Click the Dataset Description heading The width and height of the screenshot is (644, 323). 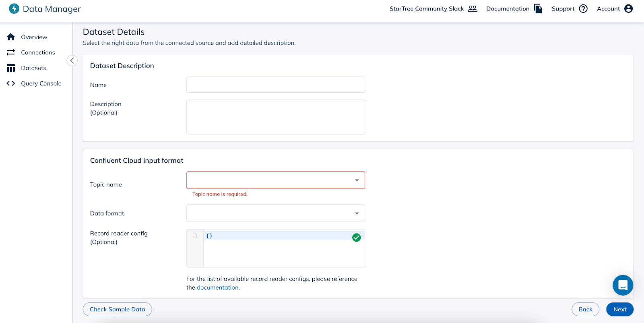click(x=122, y=66)
